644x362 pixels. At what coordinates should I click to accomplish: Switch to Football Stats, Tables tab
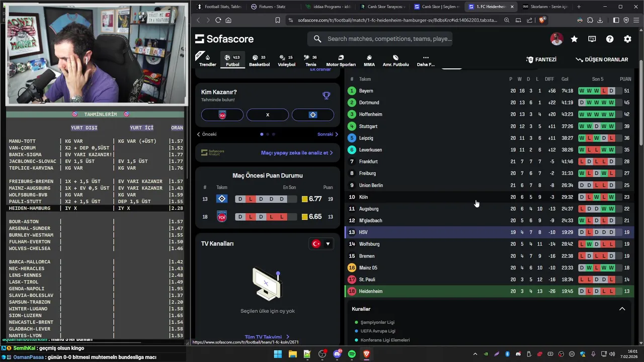tap(220, 7)
